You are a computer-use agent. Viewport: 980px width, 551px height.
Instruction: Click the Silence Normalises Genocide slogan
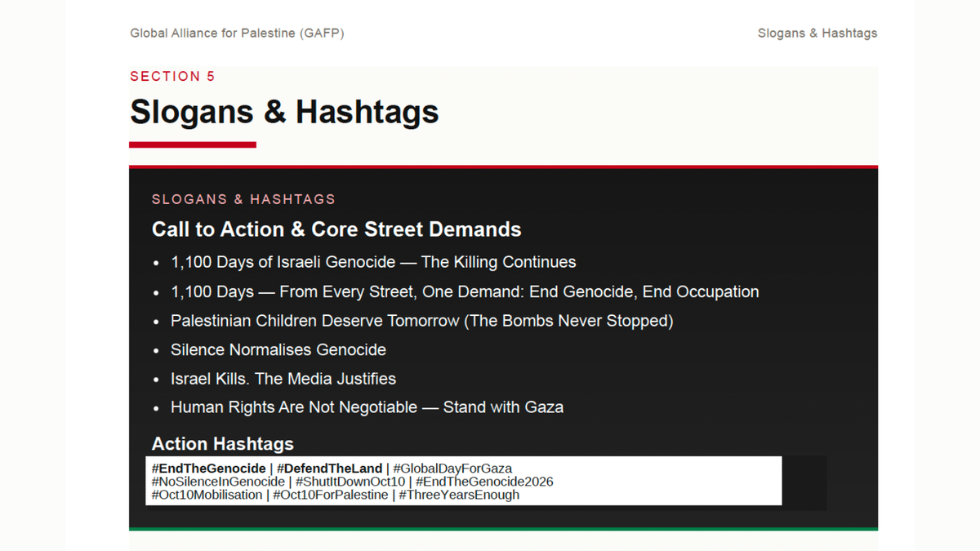point(278,349)
